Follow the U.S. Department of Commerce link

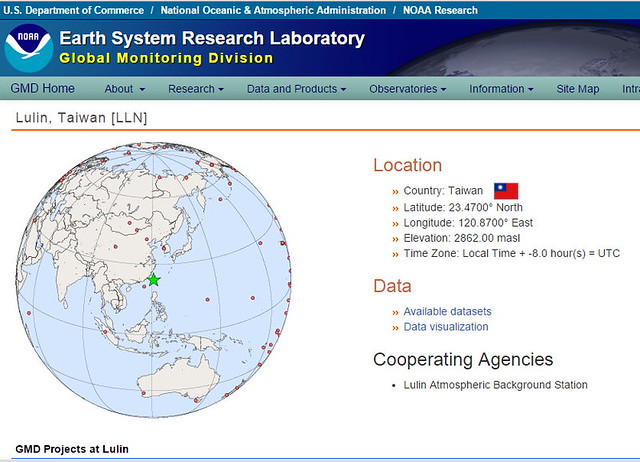tap(73, 10)
